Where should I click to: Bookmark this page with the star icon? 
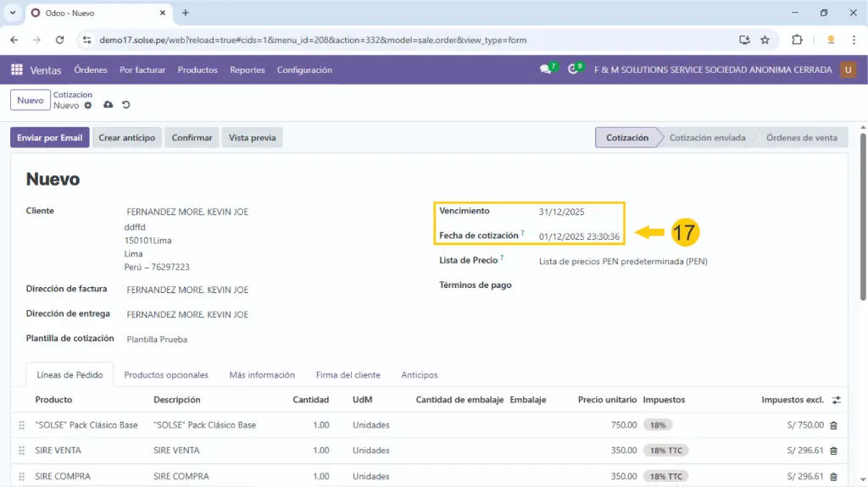(765, 40)
